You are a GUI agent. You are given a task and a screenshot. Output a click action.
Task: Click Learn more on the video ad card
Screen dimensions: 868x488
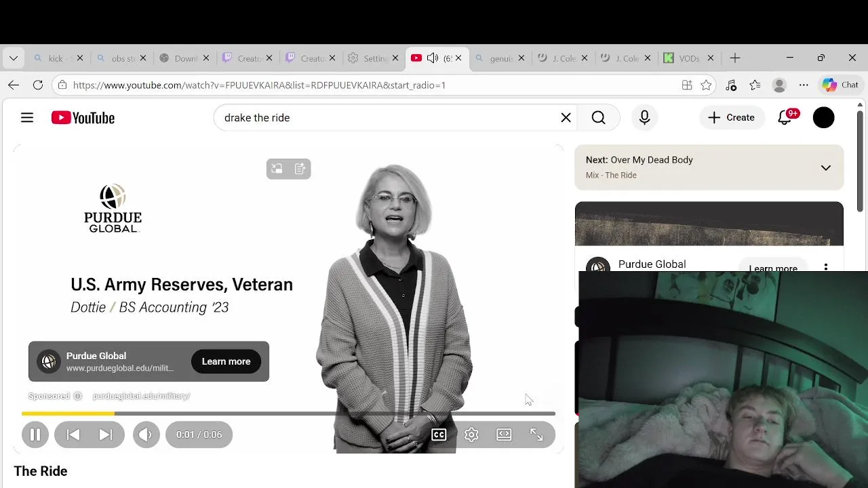point(226,361)
